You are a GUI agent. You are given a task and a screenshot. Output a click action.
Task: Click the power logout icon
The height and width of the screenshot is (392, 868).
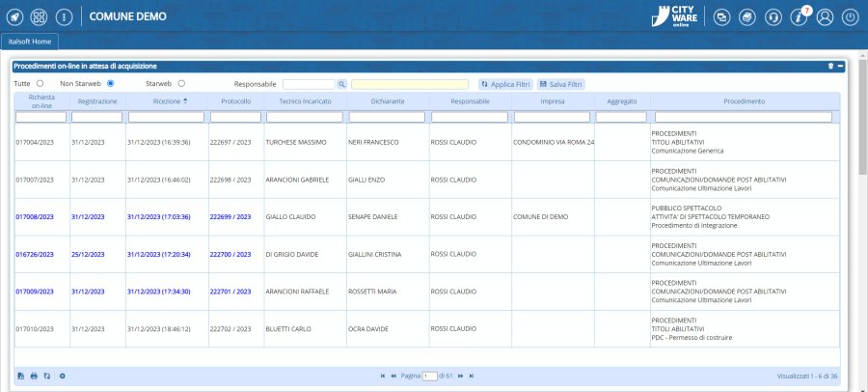(850, 16)
